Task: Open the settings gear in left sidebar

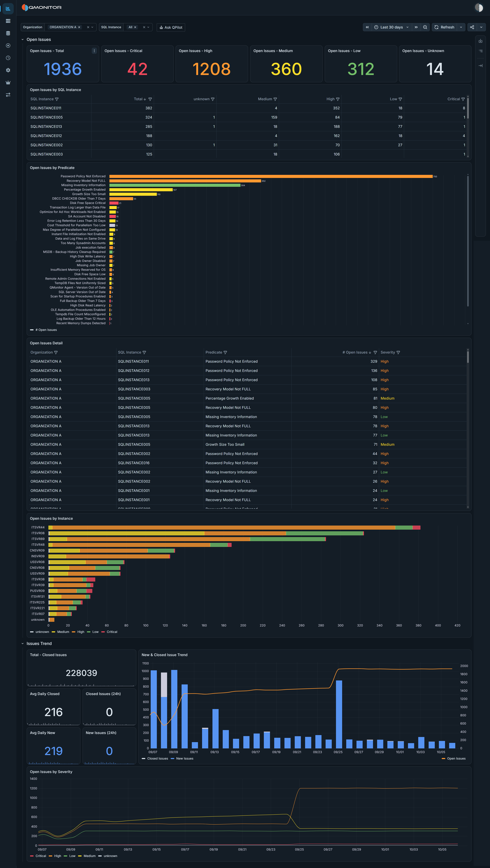Action: pyautogui.click(x=8, y=70)
